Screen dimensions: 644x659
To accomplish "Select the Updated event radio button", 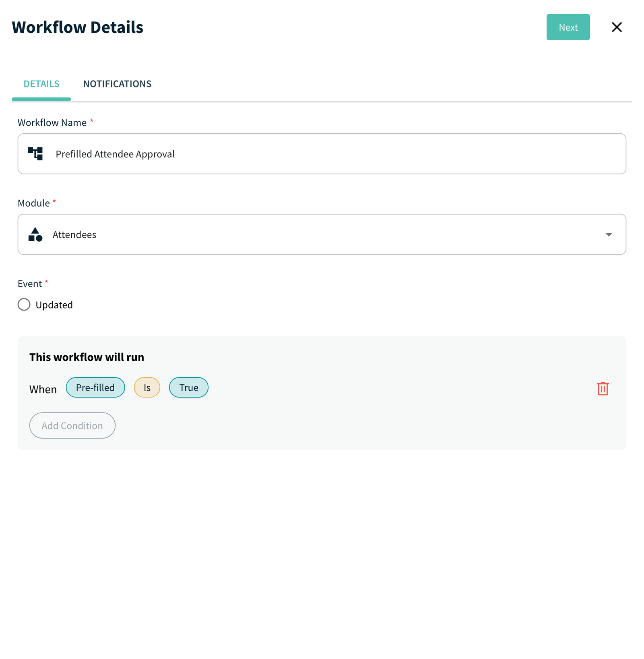I will (24, 305).
